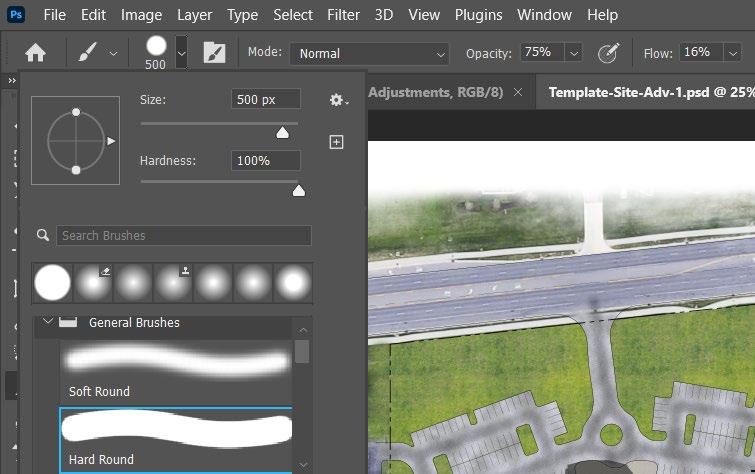Open the tool preset picker chevron
755x474 pixels.
click(x=113, y=53)
